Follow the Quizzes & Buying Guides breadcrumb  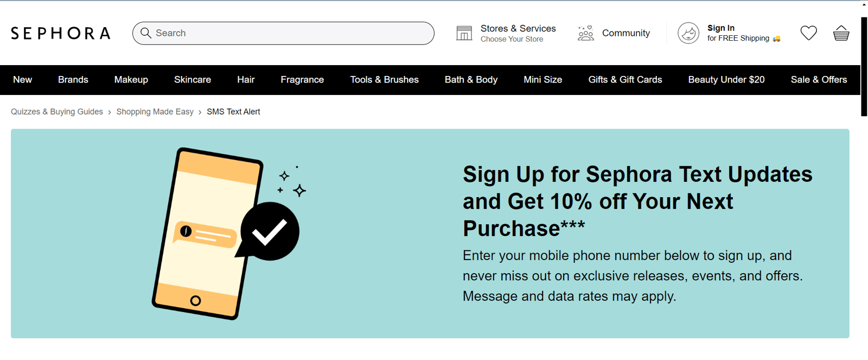click(x=56, y=111)
